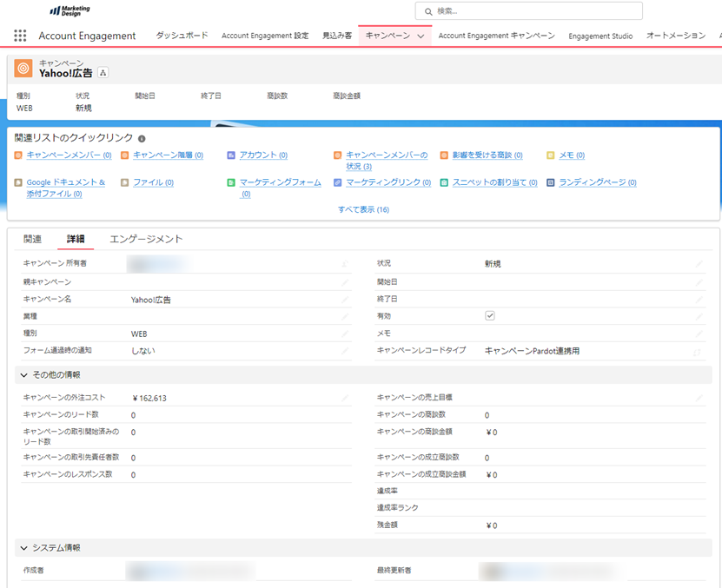This screenshot has height=588, width=722.
Task: Switch to the 関連 tab
Action: pos(32,239)
